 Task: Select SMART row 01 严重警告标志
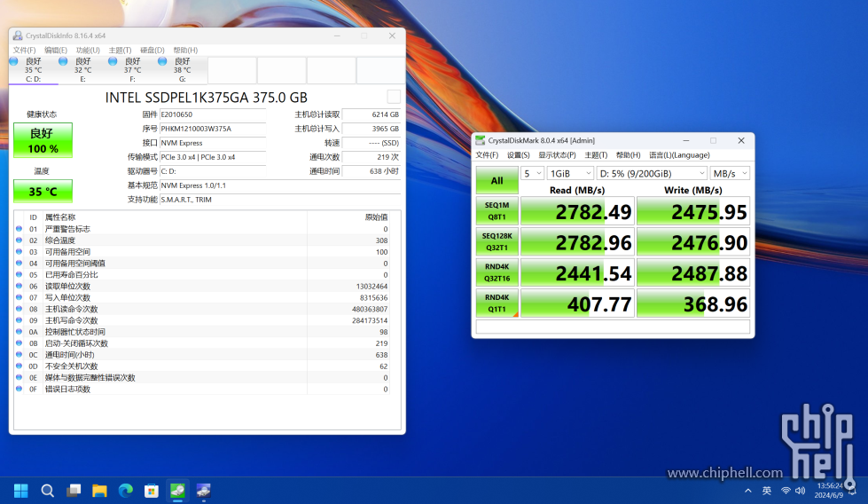pyautogui.click(x=202, y=229)
